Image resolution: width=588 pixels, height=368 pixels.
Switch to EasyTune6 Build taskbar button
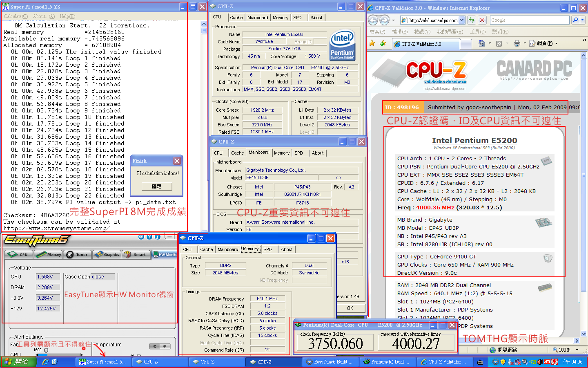click(331, 362)
